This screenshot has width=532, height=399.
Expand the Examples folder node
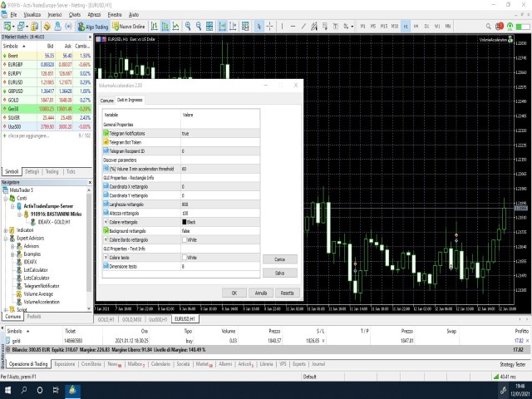[12, 254]
